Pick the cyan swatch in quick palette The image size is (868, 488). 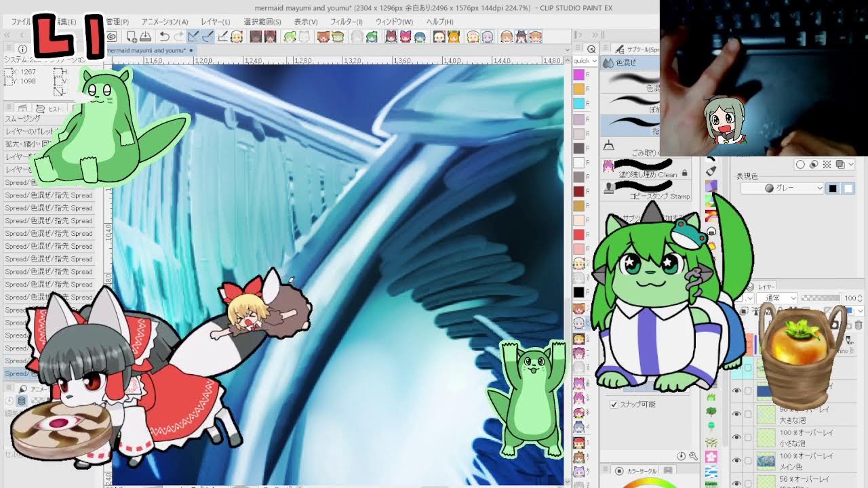pyautogui.click(x=579, y=103)
